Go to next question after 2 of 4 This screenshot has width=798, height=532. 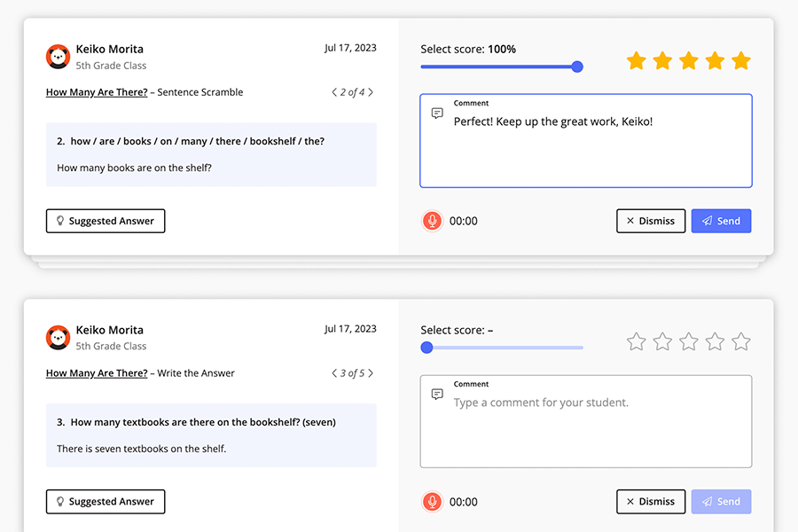point(371,92)
